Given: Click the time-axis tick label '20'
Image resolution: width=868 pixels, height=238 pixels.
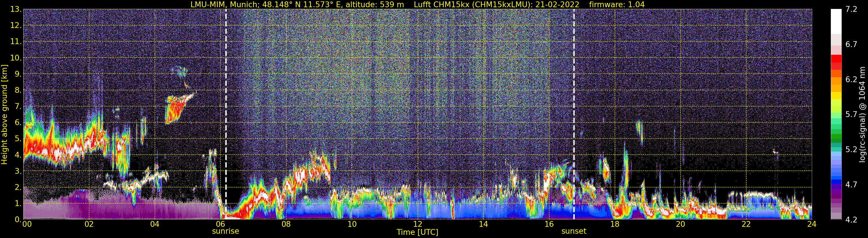Looking at the screenshot, I should click(x=680, y=224).
